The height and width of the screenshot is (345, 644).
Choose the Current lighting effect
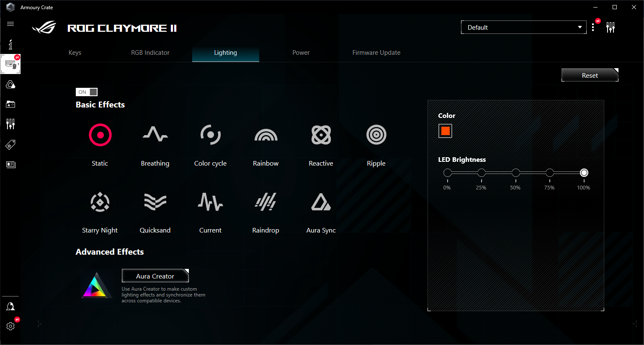tap(211, 202)
